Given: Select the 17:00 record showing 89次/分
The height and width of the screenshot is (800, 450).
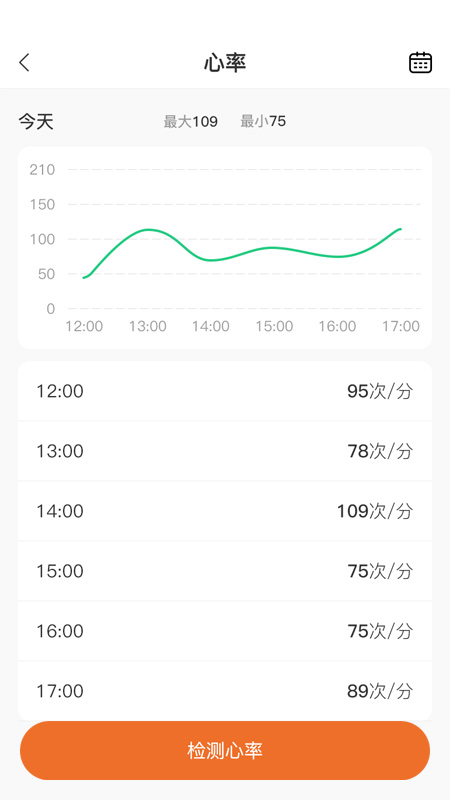Looking at the screenshot, I should pyautogui.click(x=225, y=691).
